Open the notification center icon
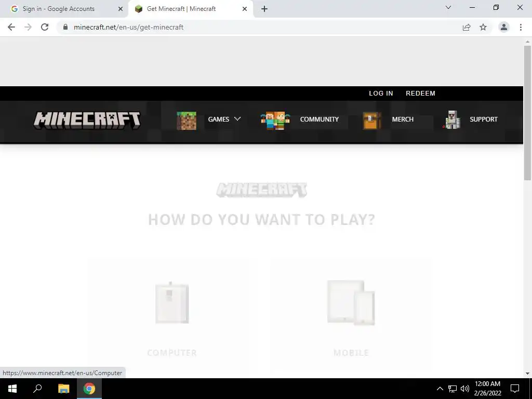Viewport: 532px width, 399px height. click(x=515, y=389)
